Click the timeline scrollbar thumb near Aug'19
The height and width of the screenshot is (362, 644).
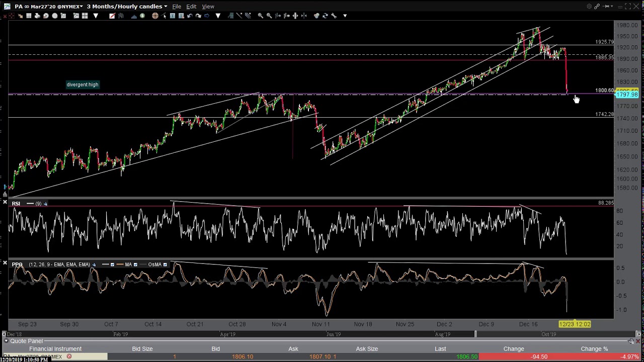click(x=475, y=334)
